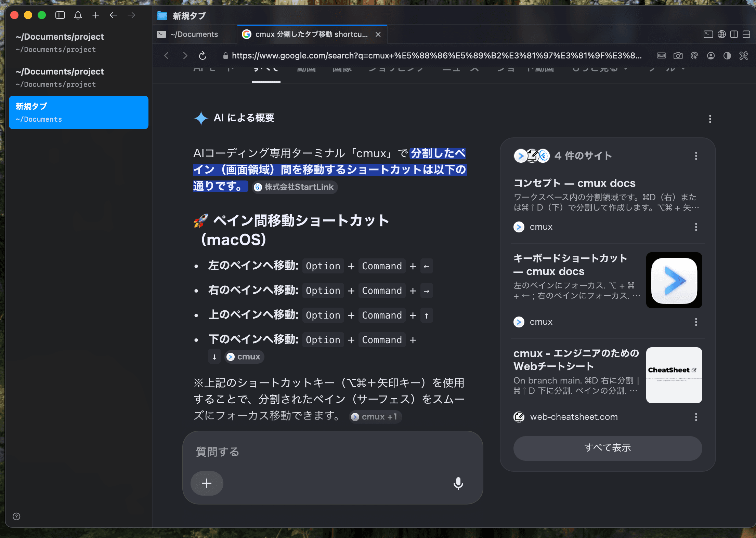
Task: Open コンセプト — cmux docs link
Action: pyautogui.click(x=574, y=183)
